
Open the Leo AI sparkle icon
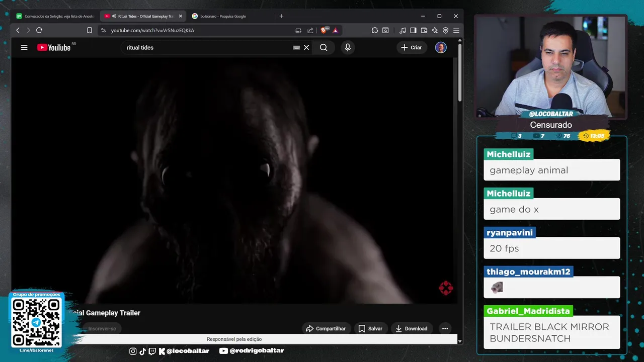click(435, 30)
